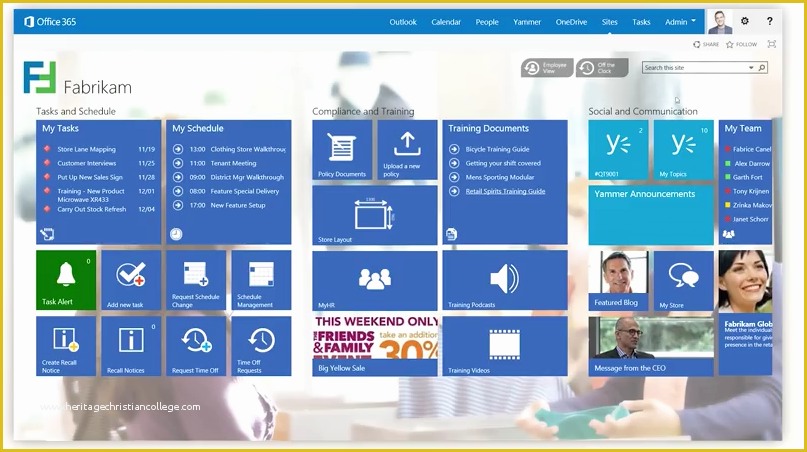Select Garth Fort in My Team
Screen dimensions: 807x452
tap(747, 177)
